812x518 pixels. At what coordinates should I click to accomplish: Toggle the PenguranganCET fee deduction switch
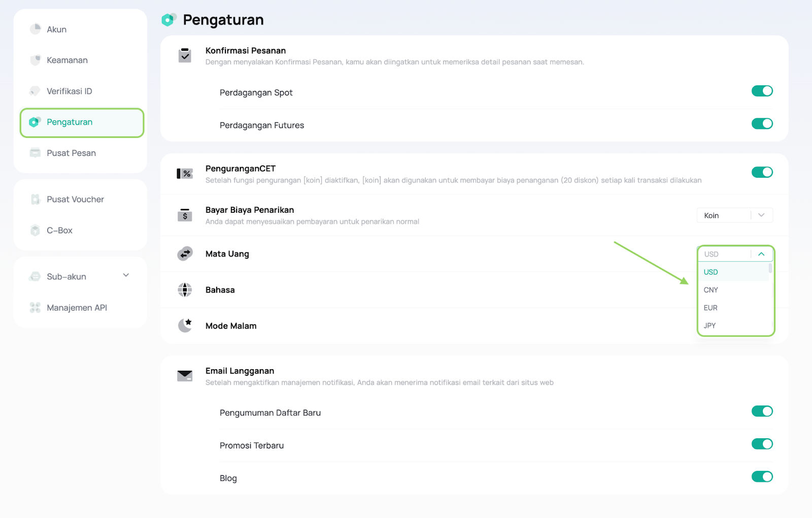pyautogui.click(x=762, y=172)
